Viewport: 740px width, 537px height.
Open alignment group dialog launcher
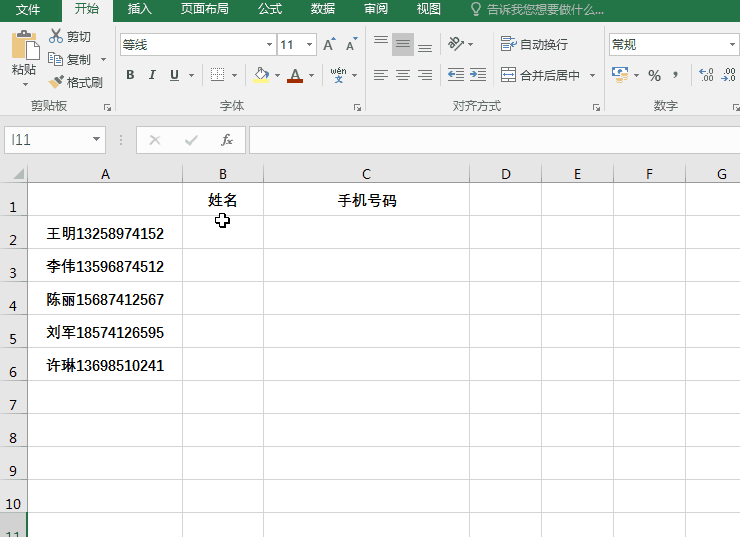click(x=597, y=108)
